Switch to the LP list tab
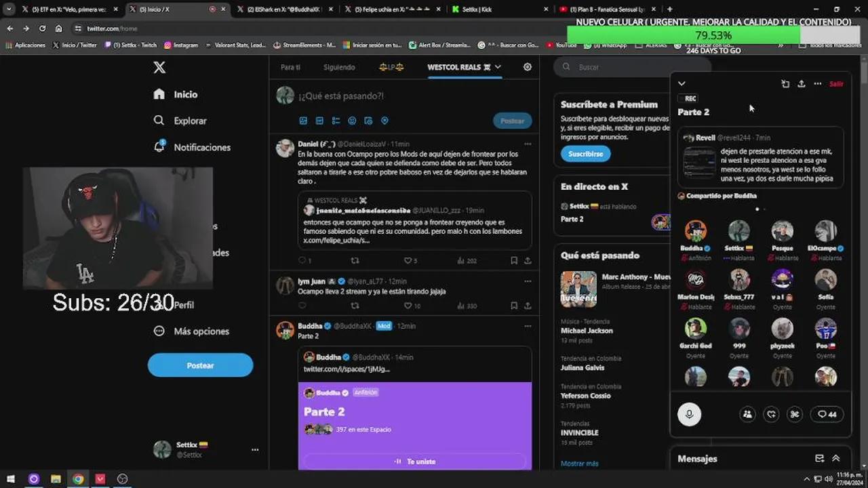 click(391, 67)
